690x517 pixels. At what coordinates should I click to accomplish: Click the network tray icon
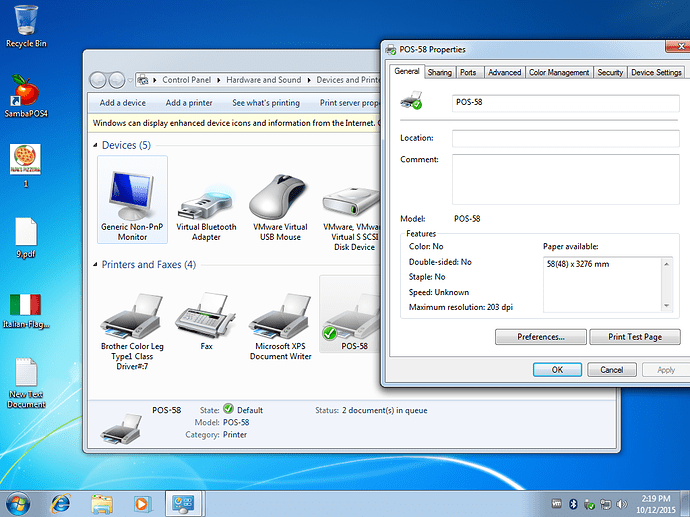tap(606, 504)
